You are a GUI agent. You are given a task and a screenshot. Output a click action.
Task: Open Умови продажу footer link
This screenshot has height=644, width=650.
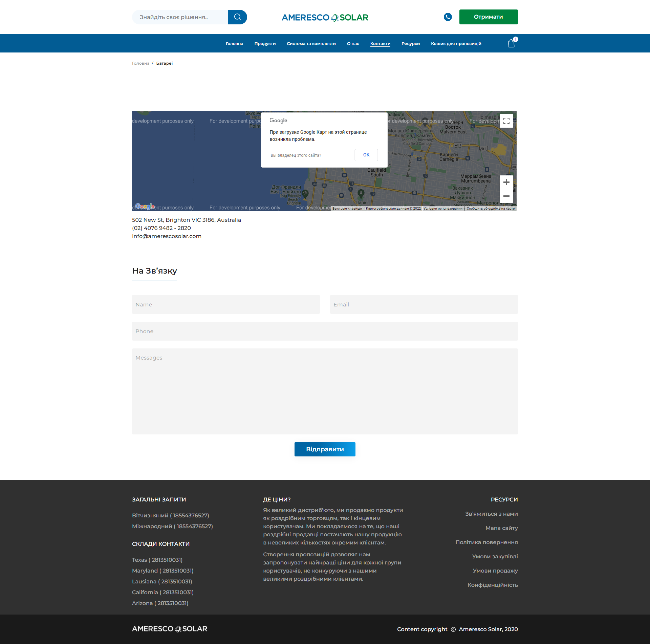[x=495, y=571]
